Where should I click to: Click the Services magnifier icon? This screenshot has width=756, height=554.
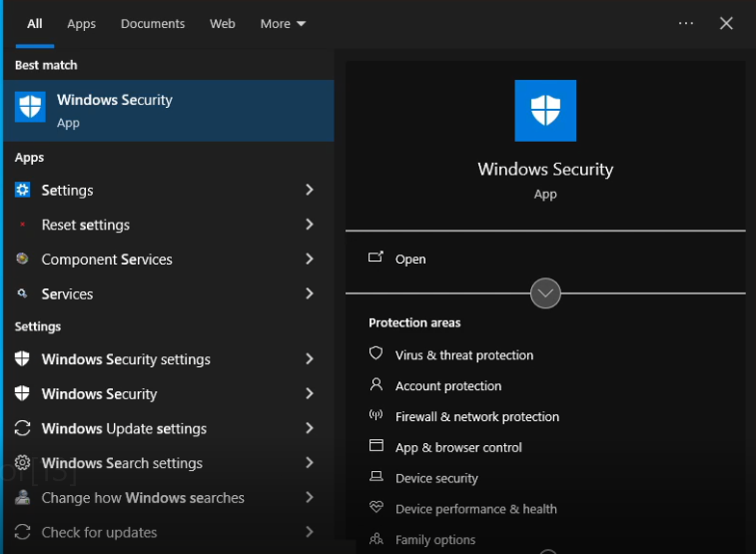point(22,293)
